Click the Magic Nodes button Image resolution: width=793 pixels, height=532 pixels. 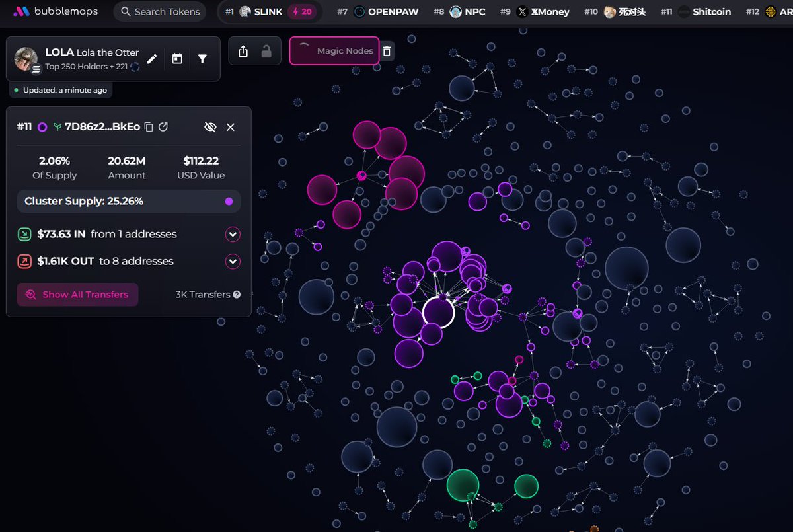(x=334, y=51)
